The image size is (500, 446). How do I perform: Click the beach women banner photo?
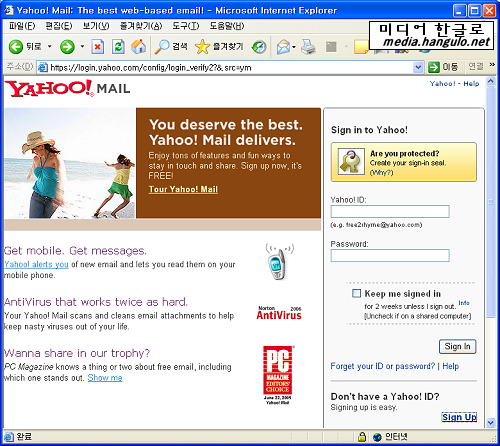(70, 163)
